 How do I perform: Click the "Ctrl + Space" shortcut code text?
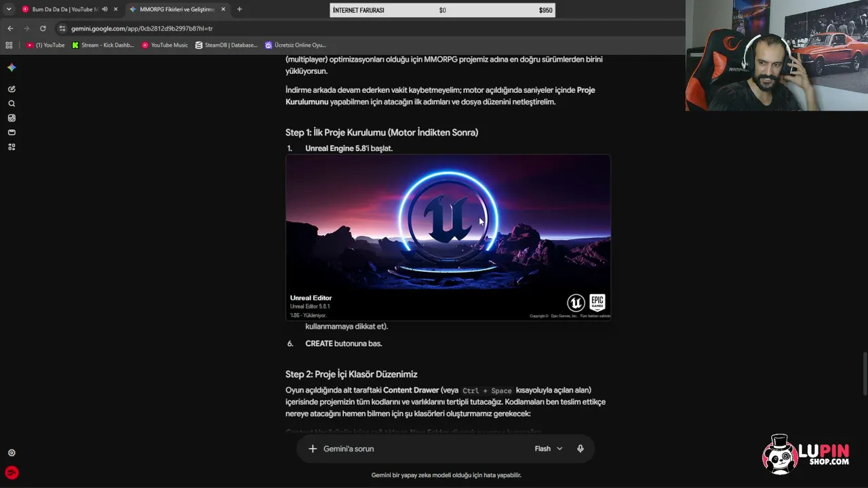coord(487,390)
